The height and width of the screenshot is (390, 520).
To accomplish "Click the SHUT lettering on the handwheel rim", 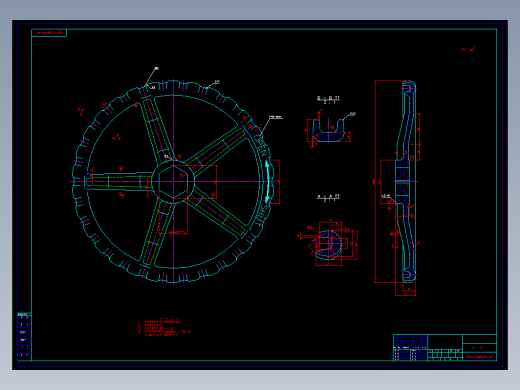I will (x=261, y=215).
